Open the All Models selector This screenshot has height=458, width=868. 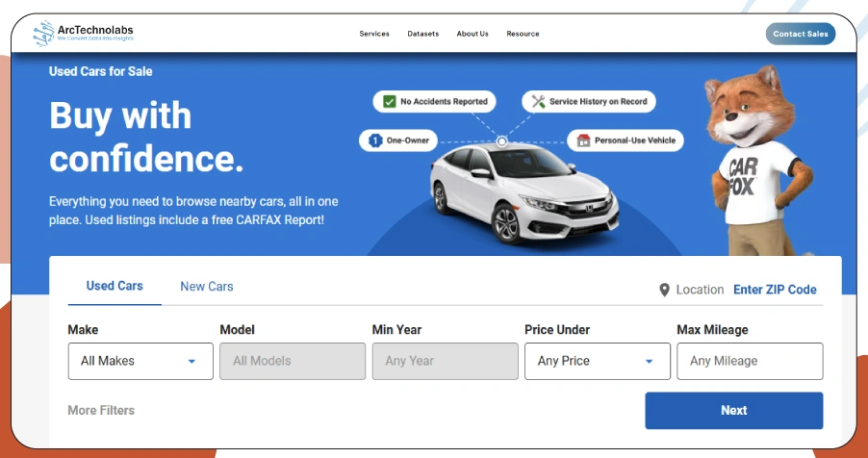coord(293,361)
